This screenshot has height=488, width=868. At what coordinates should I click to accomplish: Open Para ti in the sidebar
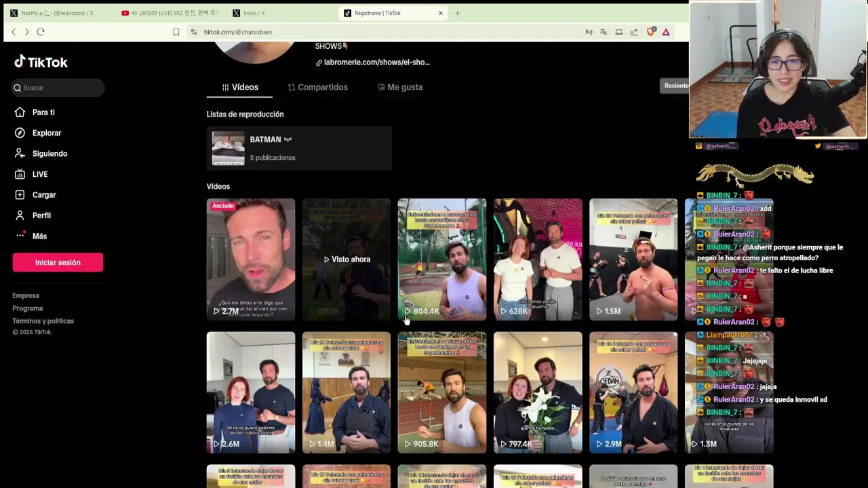click(43, 113)
